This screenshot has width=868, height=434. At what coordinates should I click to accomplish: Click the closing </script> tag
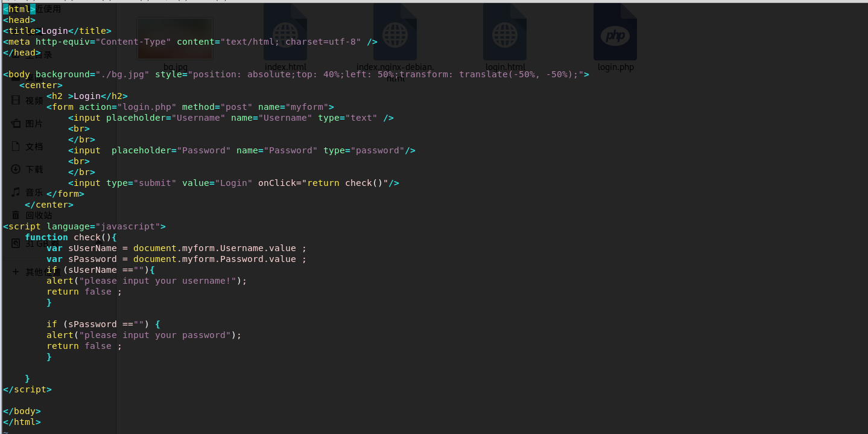(x=27, y=389)
